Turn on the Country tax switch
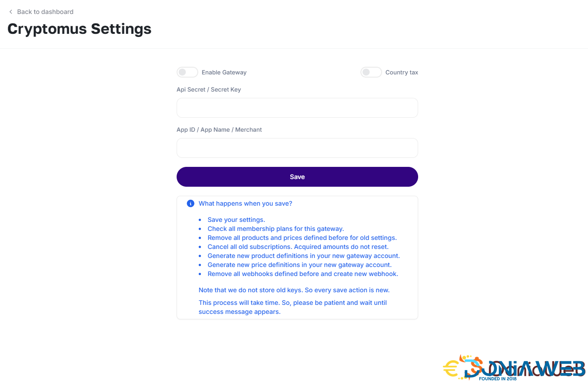 point(371,72)
